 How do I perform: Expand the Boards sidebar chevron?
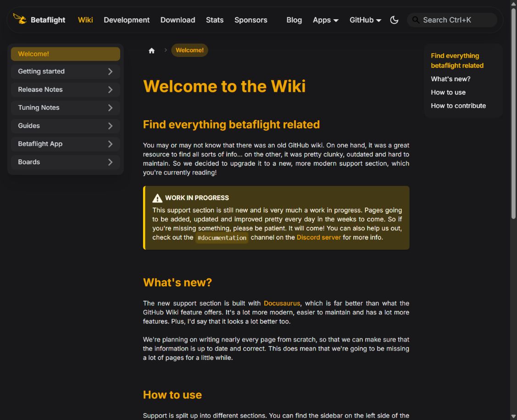pyautogui.click(x=110, y=162)
